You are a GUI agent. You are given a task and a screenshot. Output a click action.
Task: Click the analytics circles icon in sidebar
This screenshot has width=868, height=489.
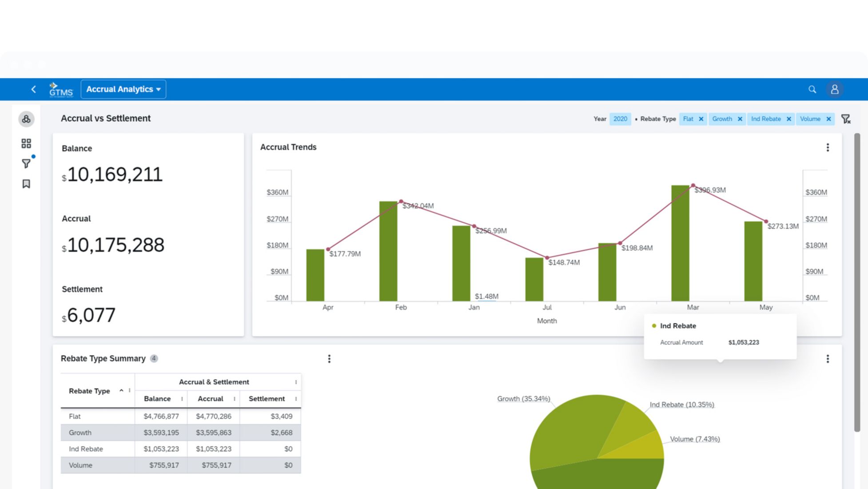tap(26, 119)
